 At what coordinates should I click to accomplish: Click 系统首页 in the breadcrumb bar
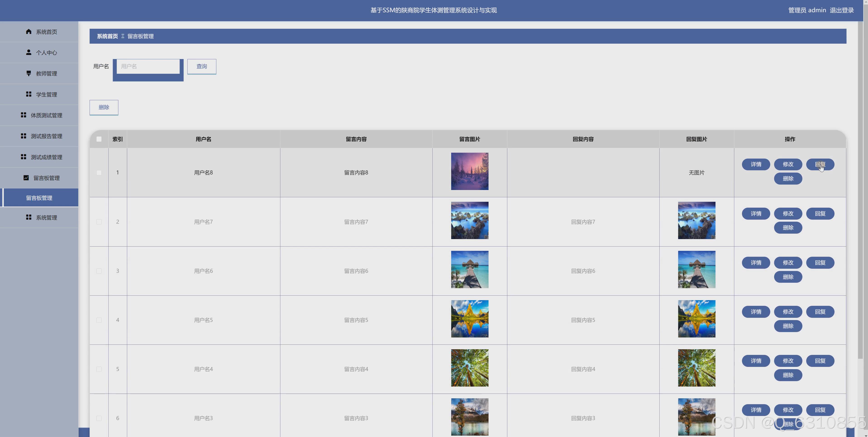tap(107, 36)
